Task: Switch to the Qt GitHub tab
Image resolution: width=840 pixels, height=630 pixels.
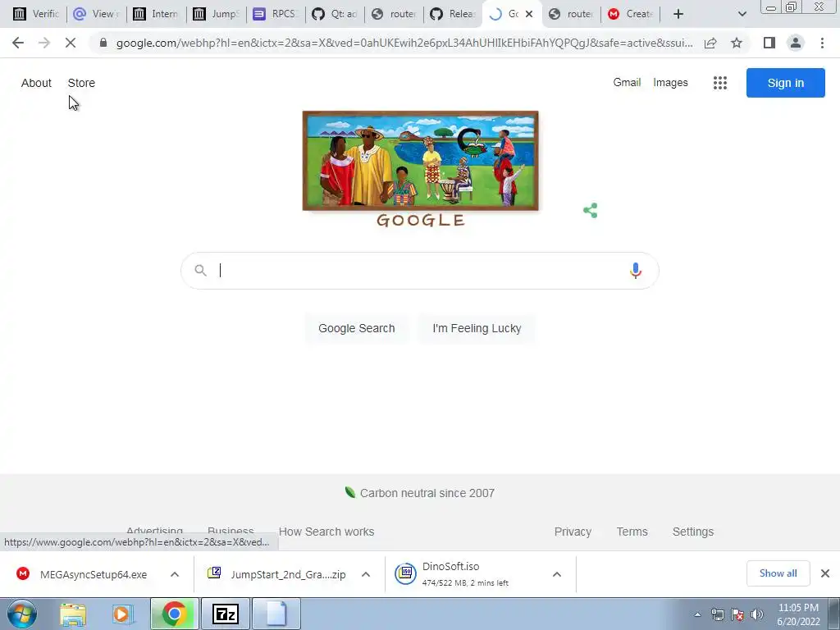Action: tap(335, 14)
